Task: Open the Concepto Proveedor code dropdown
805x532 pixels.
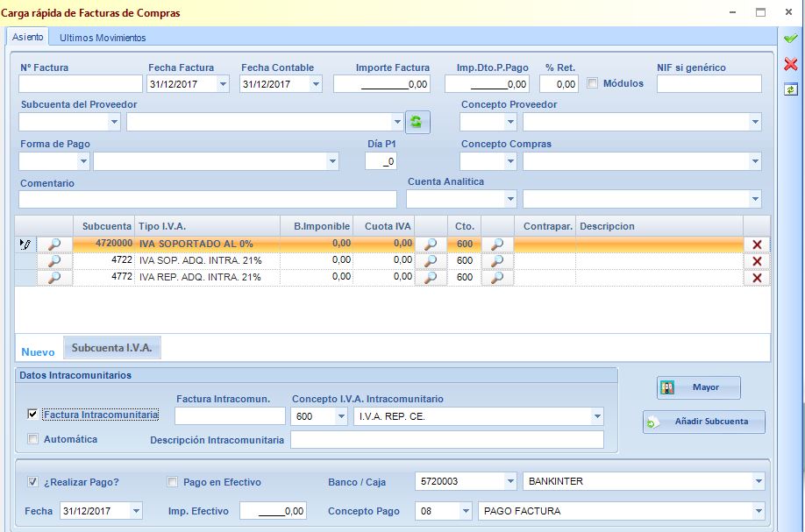Action: coord(510,122)
